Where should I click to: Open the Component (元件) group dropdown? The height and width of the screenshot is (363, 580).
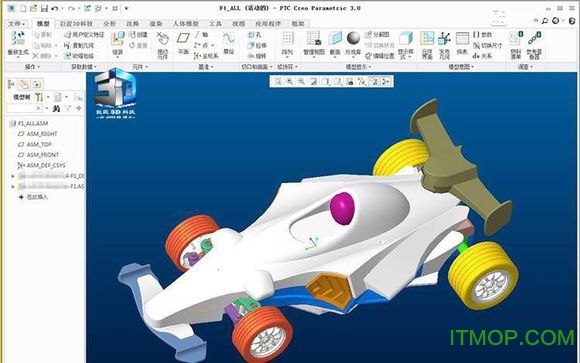click(140, 67)
